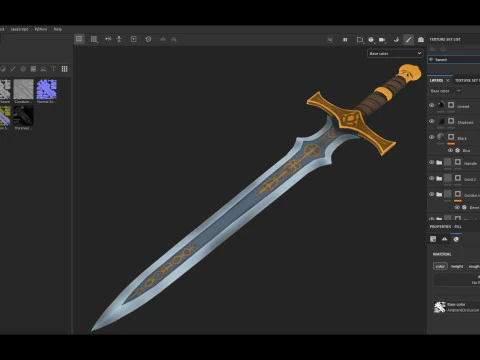Image resolution: width=480 pixels, height=360 pixels.
Task: Click the first properties icon under PROPERTIES - FILL
Action: click(x=433, y=239)
